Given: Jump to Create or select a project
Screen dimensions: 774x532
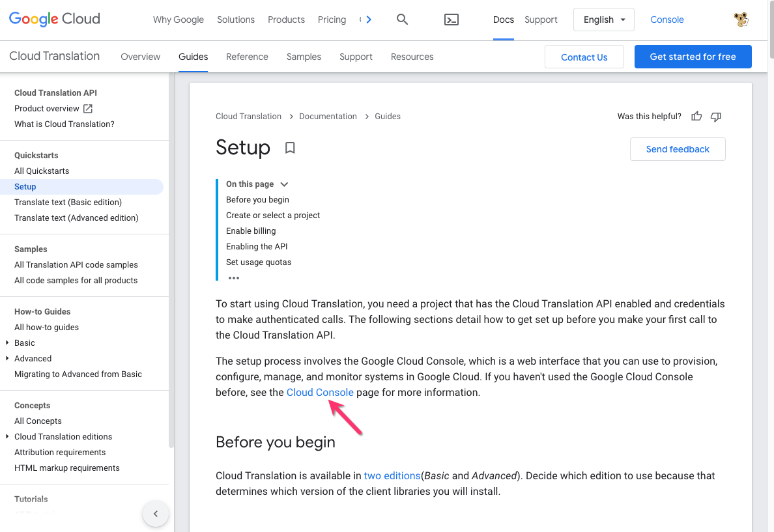Looking at the screenshot, I should click(x=273, y=215).
